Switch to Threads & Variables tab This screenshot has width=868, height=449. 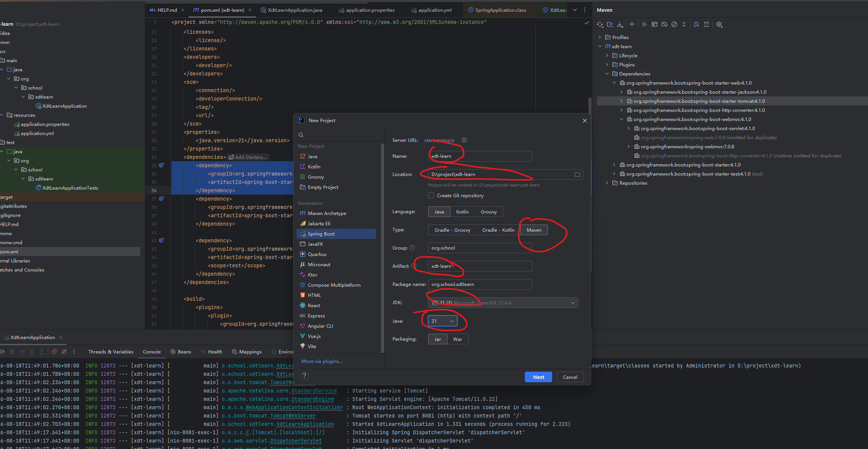coord(111,352)
